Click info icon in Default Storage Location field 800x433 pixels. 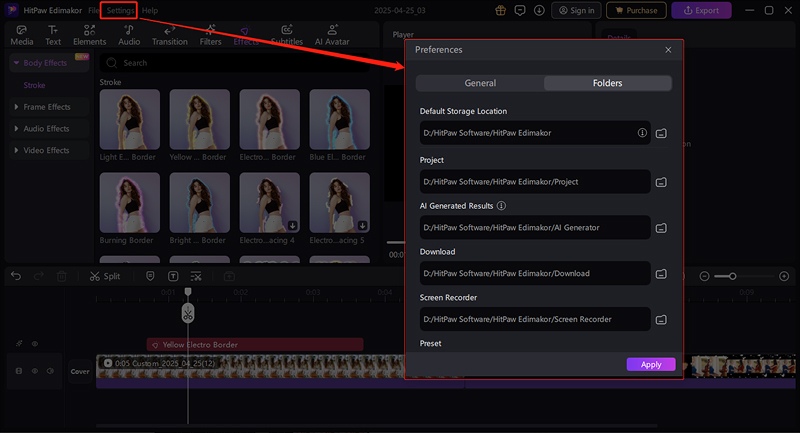642,133
